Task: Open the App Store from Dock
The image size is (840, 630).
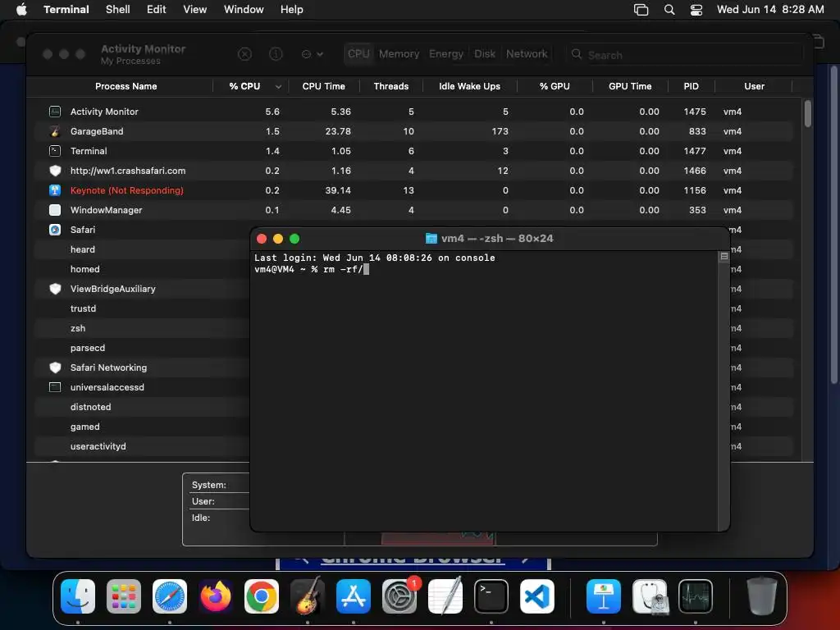Action: 354,596
